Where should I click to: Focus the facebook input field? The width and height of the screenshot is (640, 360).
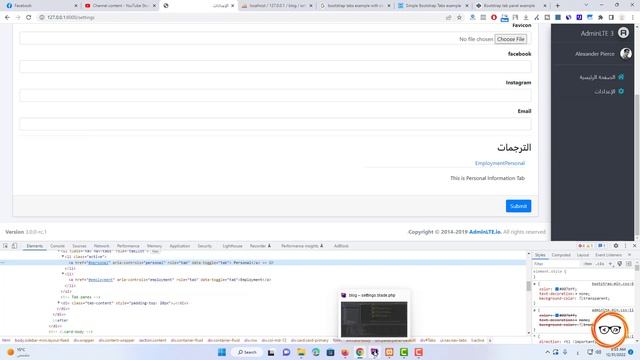click(x=275, y=67)
